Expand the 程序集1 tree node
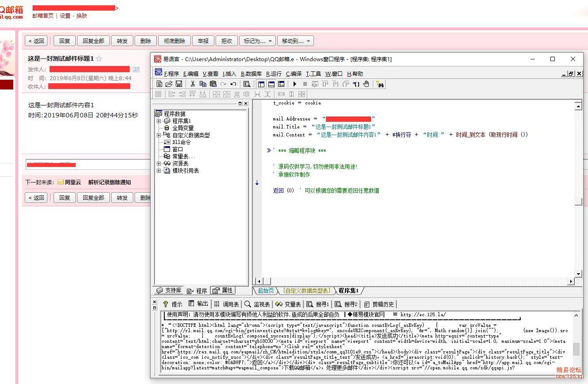 (x=159, y=120)
